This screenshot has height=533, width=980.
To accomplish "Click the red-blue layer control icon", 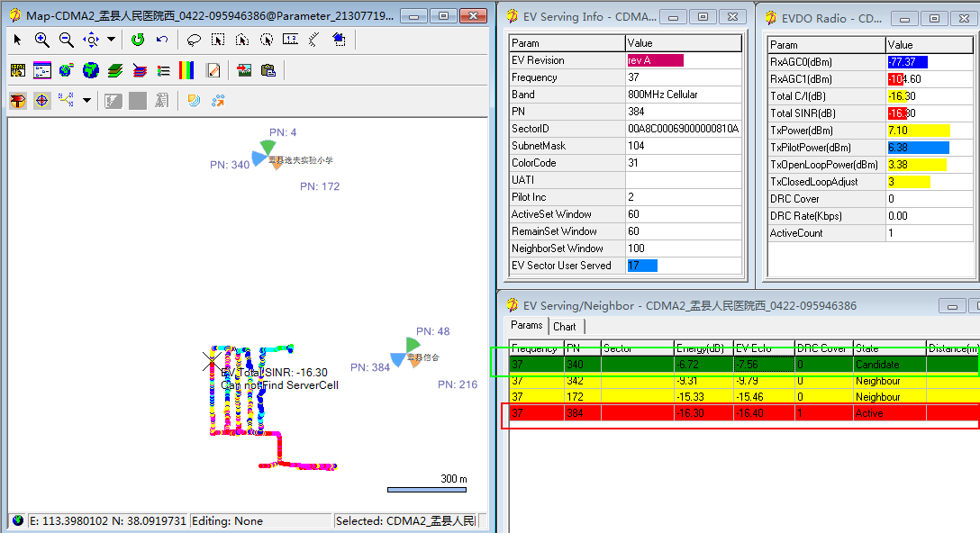I will 140,70.
